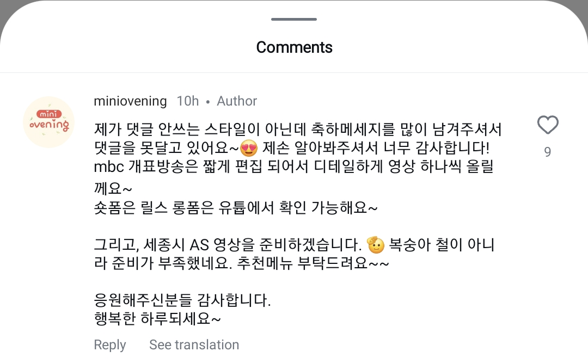Click the 10h timestamp

tap(188, 101)
